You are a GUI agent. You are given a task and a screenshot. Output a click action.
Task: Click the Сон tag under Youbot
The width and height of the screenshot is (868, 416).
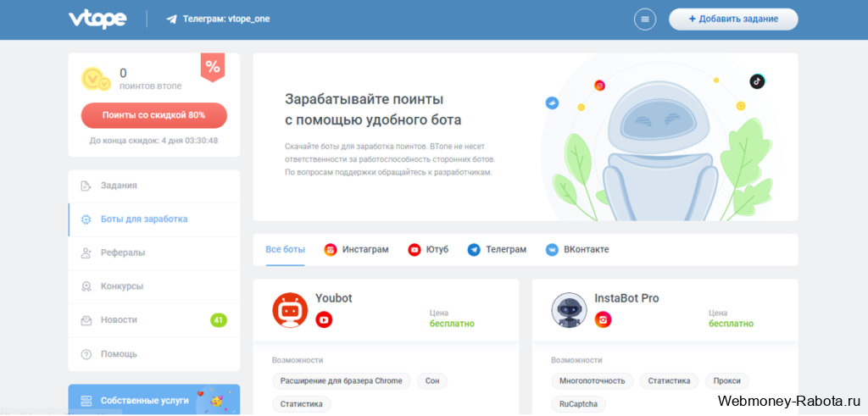point(431,381)
